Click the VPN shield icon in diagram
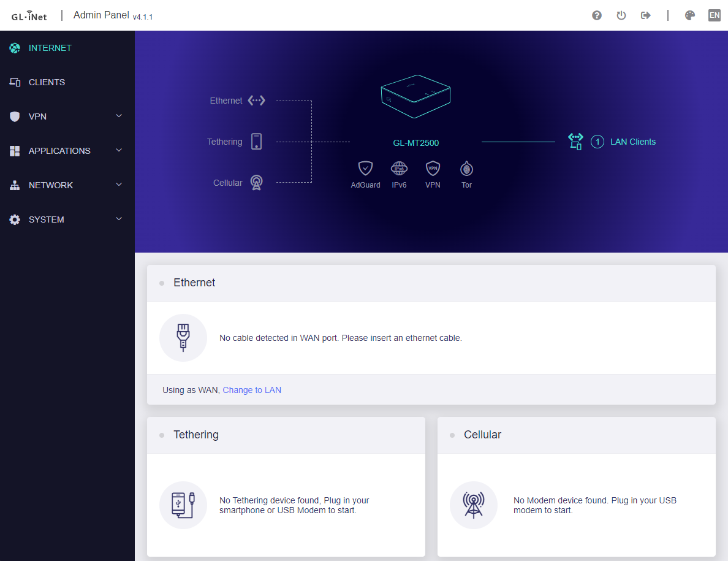The image size is (728, 561). [x=433, y=168]
